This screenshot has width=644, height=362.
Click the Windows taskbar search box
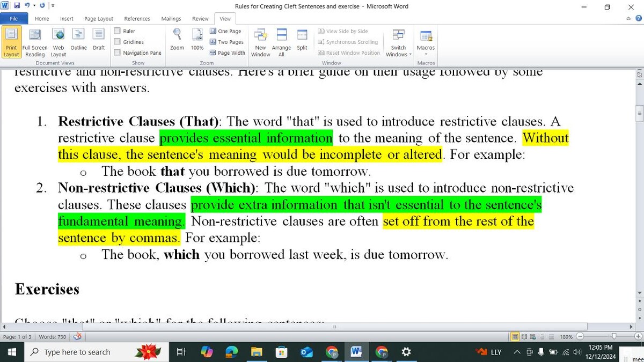click(x=77, y=352)
